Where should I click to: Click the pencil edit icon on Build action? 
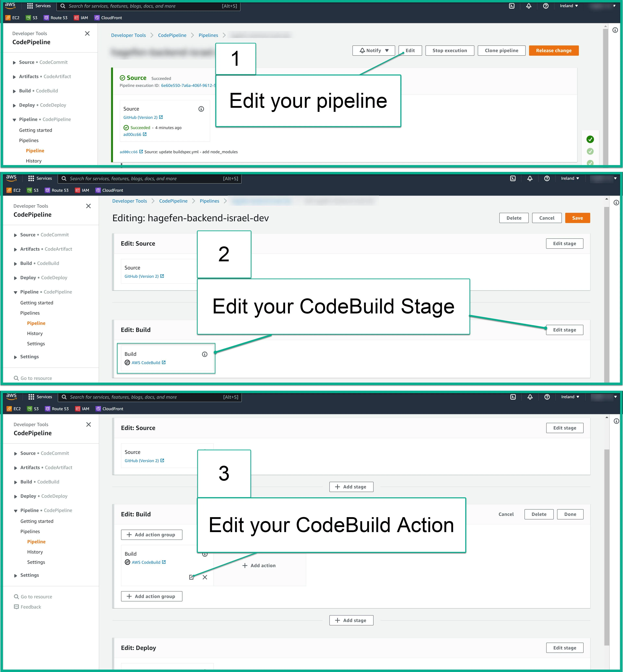point(191,577)
